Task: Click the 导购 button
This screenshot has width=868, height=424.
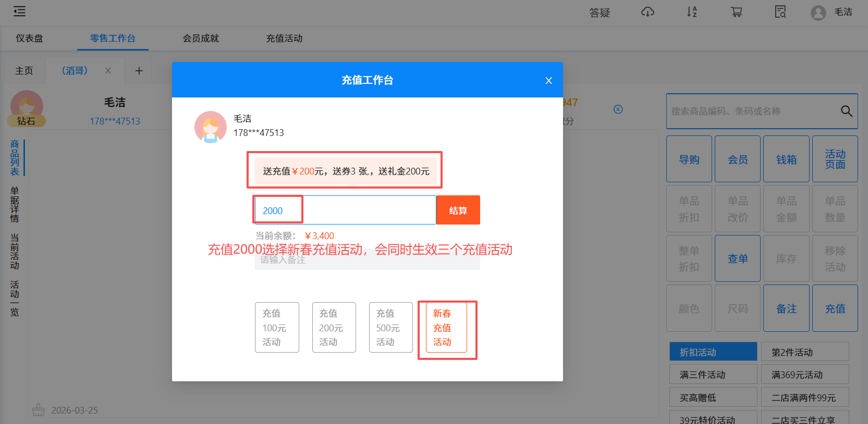Action: click(689, 159)
